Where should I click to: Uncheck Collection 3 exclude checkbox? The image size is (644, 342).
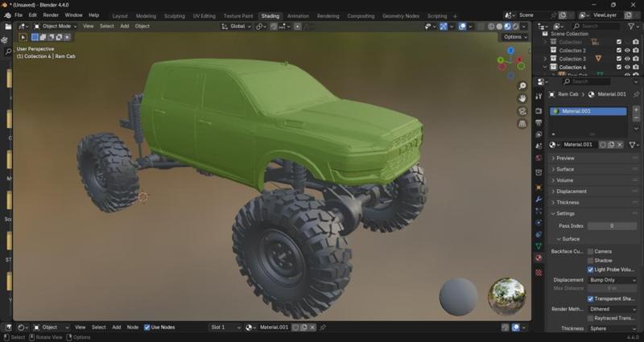coord(619,59)
